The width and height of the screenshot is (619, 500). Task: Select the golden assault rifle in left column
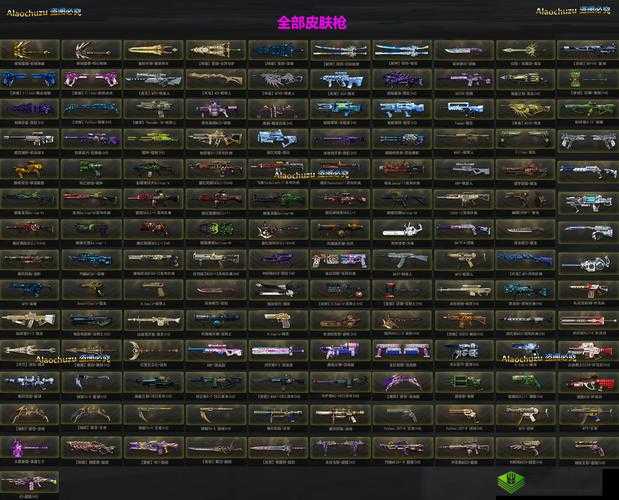pos(29,320)
